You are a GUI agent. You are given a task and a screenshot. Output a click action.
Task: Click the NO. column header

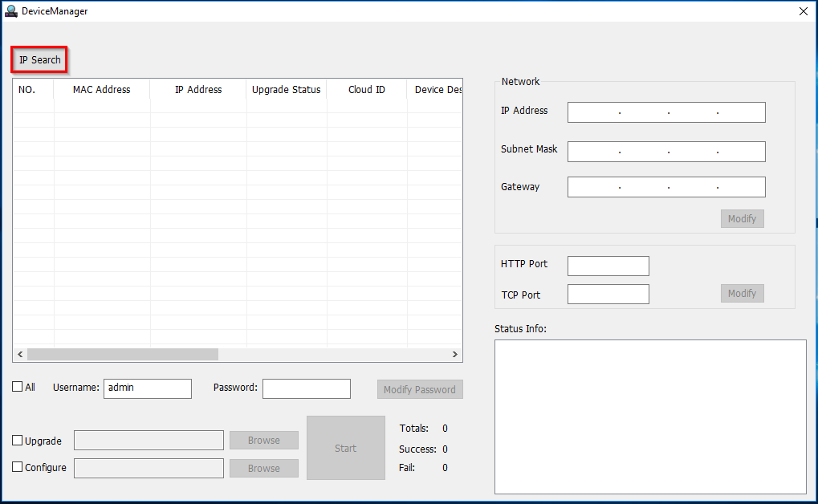(27, 90)
